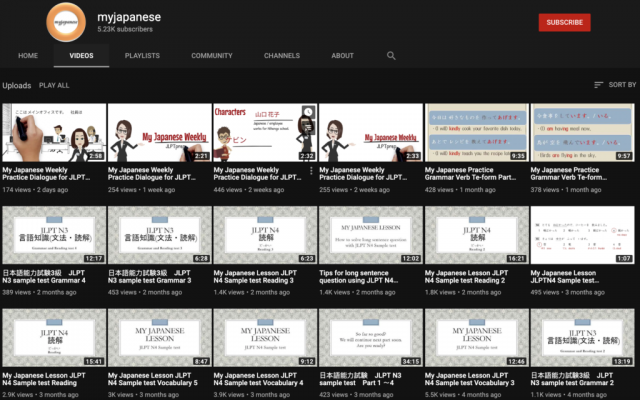Image resolution: width=640 pixels, height=400 pixels.
Task: Switch to the Playlists tab
Action: (142, 56)
